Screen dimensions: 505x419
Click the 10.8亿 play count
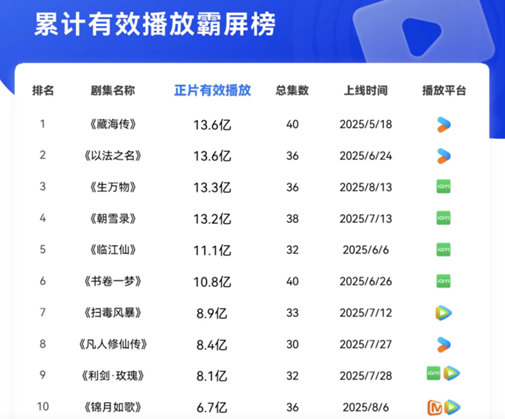pos(212,282)
